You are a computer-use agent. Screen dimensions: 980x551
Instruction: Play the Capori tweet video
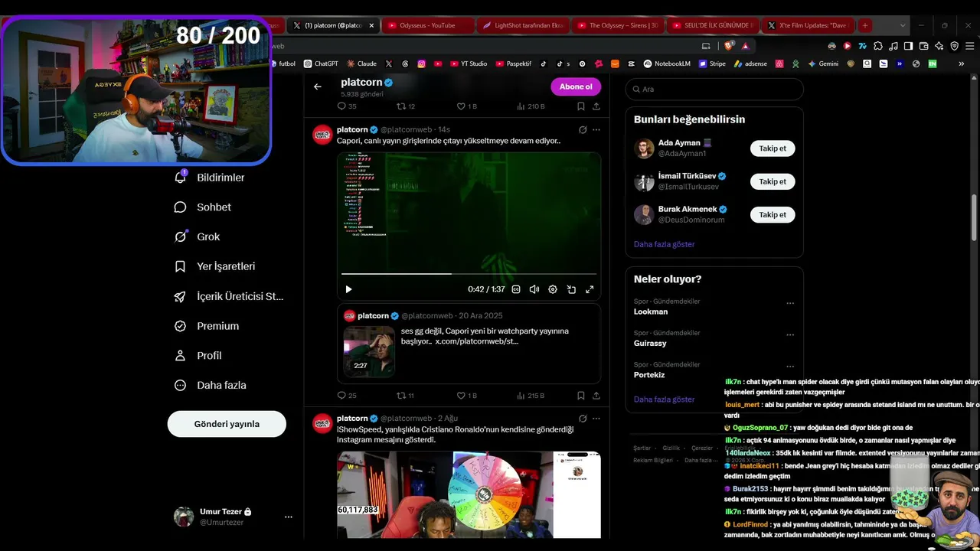click(348, 289)
